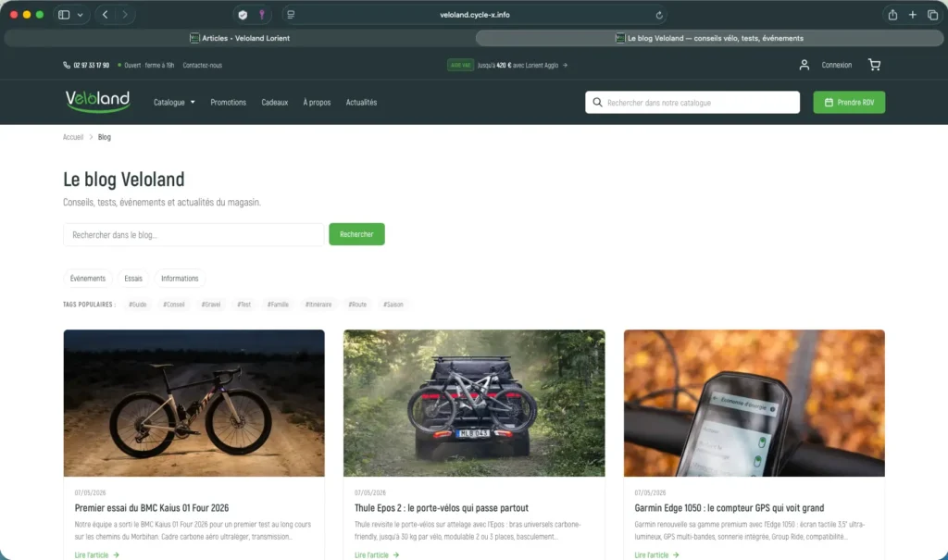Select the #Route tag
Image resolution: width=948 pixels, height=560 pixels.
357,305
